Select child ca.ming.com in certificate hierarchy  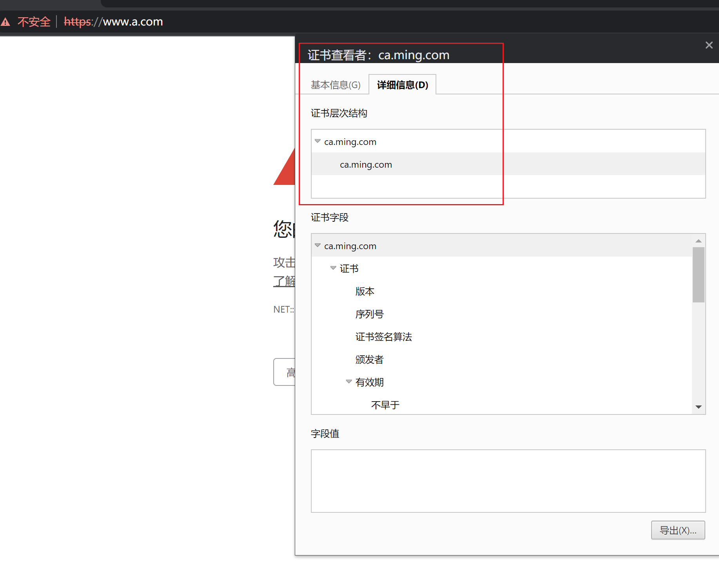(366, 165)
